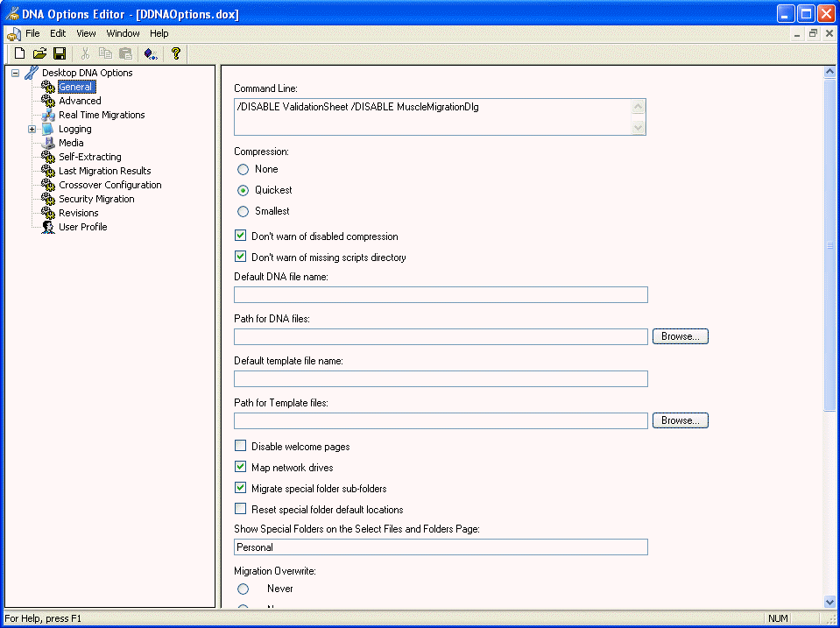Click the Open folder toolbar icon
Image resolution: width=840 pixels, height=628 pixels.
[x=39, y=53]
